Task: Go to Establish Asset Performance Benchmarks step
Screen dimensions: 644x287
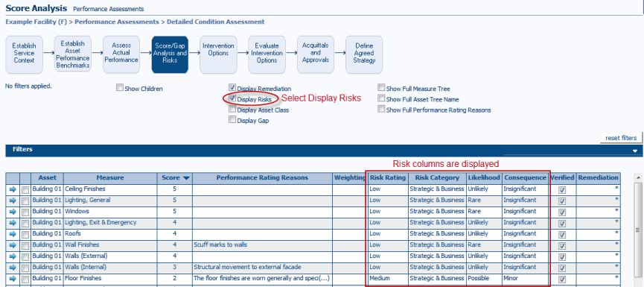Action: click(x=73, y=54)
